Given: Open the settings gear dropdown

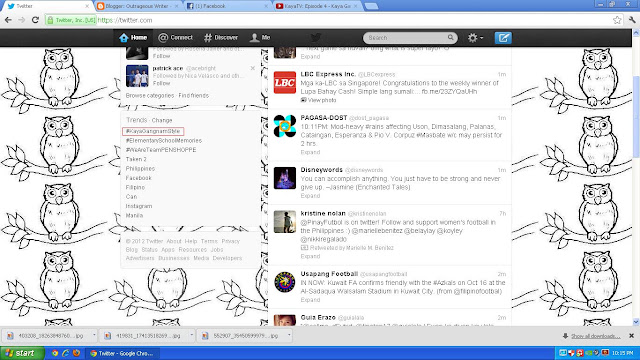Looking at the screenshot, I should [475, 38].
